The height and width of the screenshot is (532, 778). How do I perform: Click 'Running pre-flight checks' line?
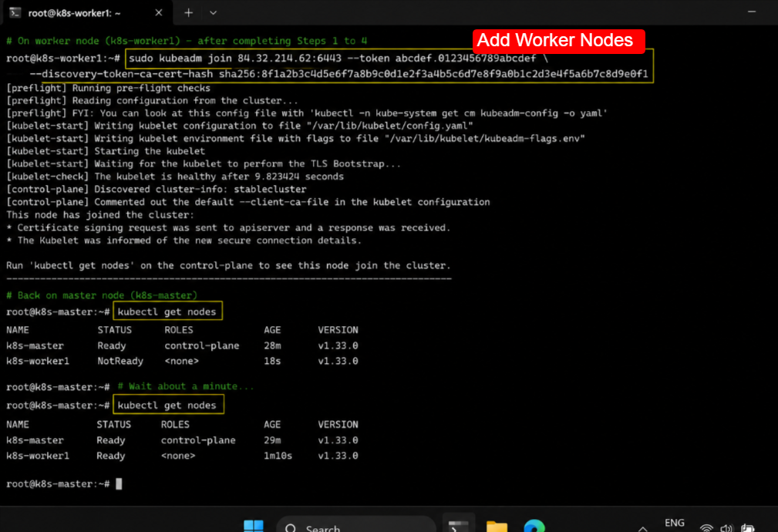coord(108,88)
